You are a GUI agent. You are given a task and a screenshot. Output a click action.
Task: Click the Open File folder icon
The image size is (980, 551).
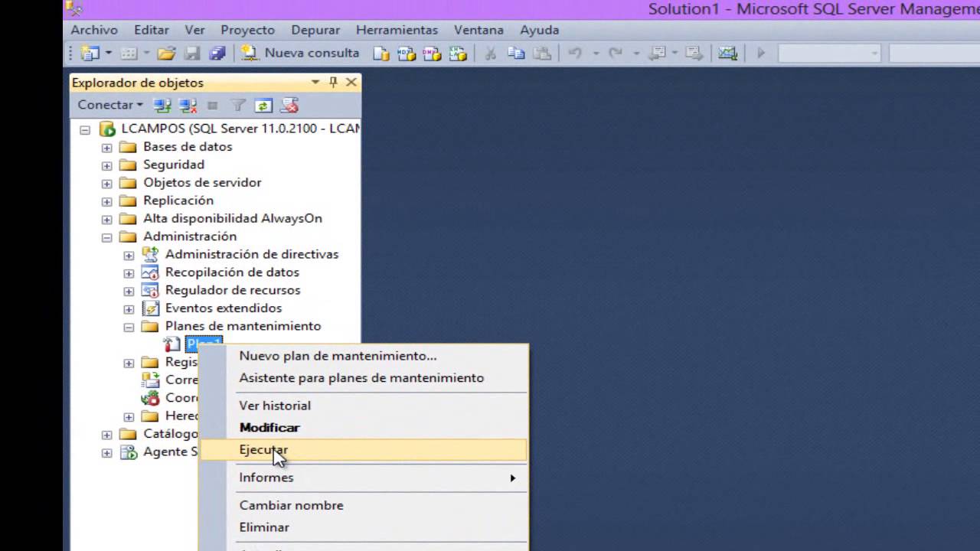point(166,53)
